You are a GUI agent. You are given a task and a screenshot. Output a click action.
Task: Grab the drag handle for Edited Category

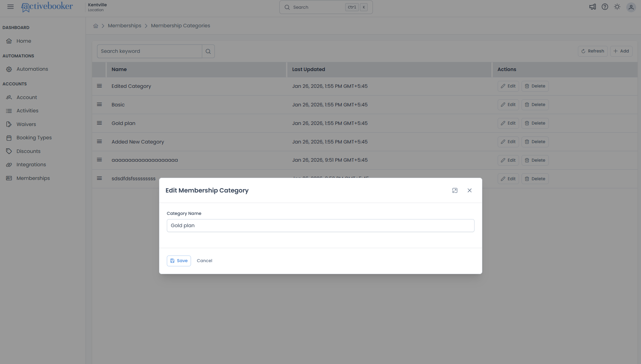100,86
